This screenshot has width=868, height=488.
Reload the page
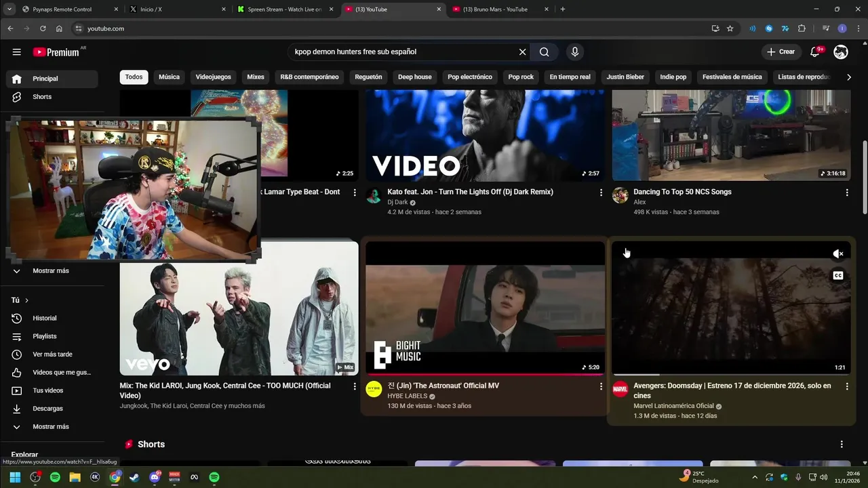[x=43, y=28]
